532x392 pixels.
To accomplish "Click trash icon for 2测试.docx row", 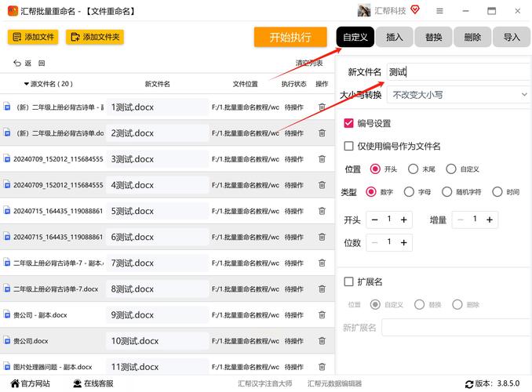I will (322, 133).
